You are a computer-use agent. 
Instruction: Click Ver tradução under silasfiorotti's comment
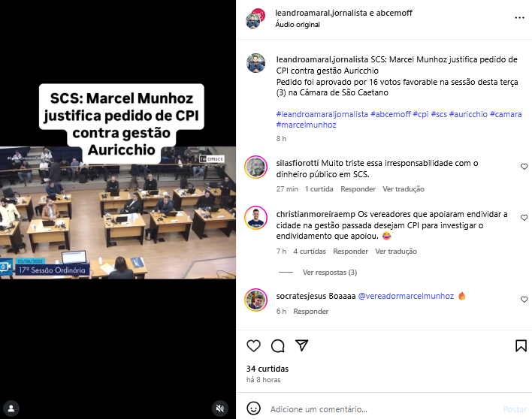pos(404,188)
